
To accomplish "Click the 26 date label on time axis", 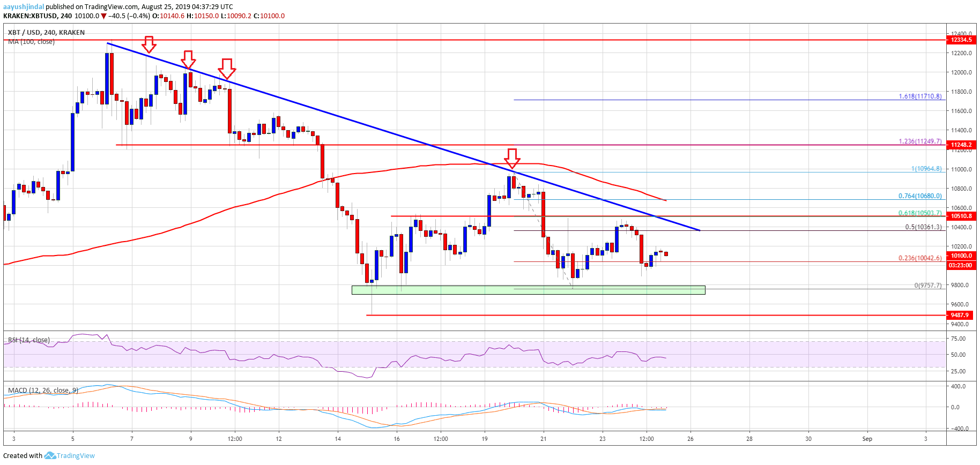I will point(691,439).
